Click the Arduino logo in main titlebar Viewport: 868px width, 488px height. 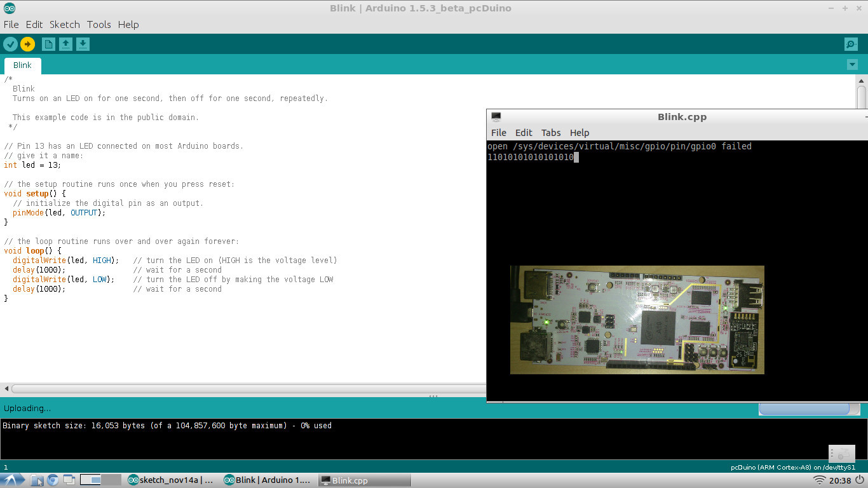tap(9, 8)
